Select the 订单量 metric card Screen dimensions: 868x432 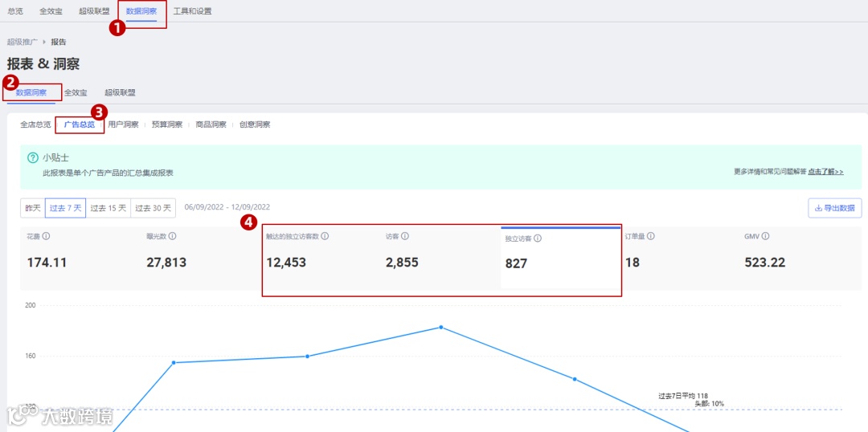click(681, 257)
